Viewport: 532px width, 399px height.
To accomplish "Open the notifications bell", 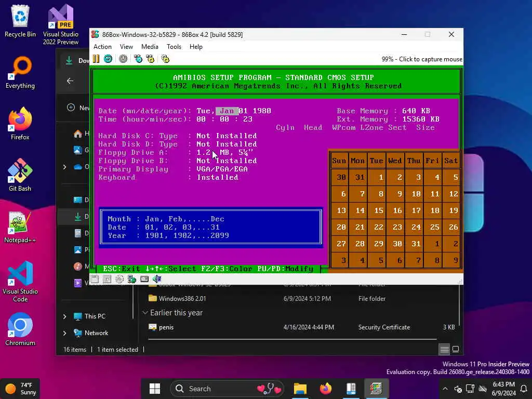I will pyautogui.click(x=524, y=389).
